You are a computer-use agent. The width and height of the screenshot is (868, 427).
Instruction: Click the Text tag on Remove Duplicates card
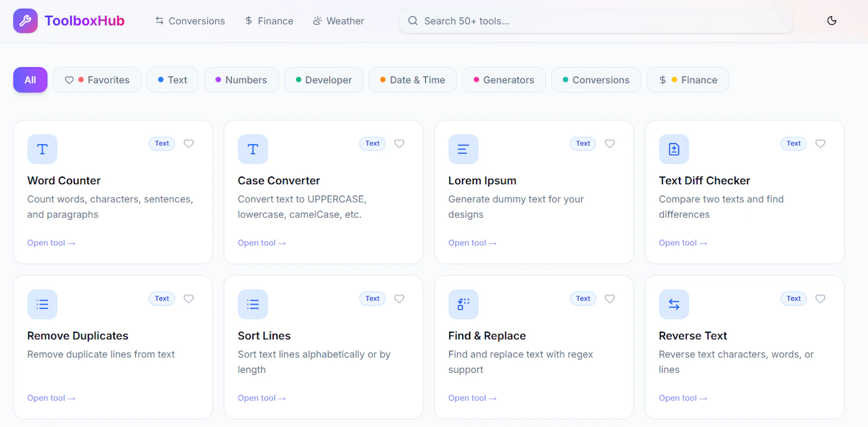point(162,299)
